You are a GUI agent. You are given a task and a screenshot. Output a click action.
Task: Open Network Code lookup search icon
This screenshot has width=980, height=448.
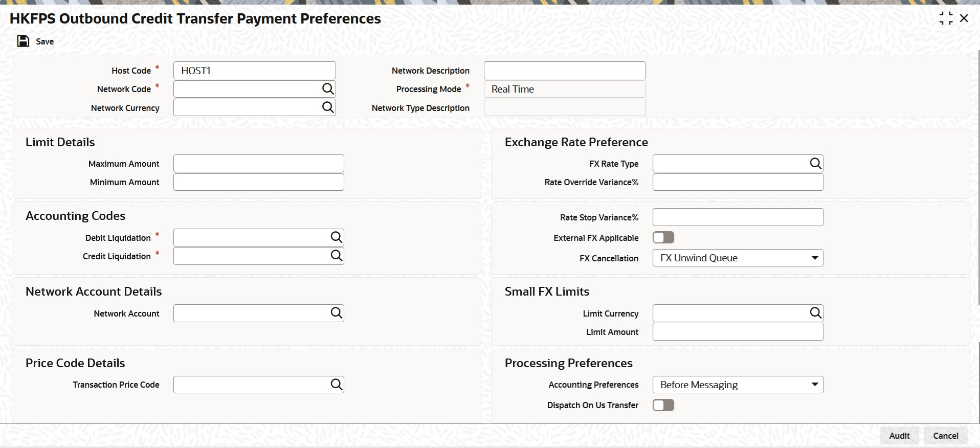point(328,89)
